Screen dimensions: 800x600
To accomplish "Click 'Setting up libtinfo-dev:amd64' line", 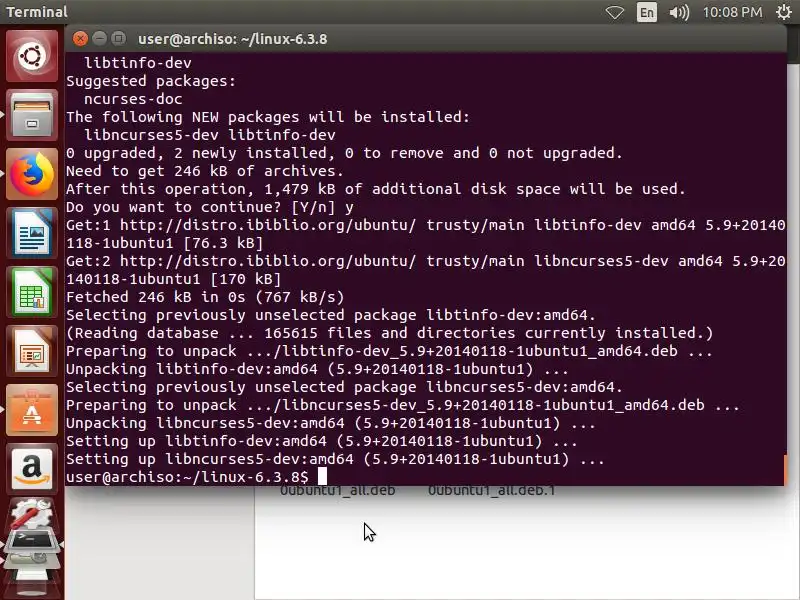I will pyautogui.click(x=322, y=441).
